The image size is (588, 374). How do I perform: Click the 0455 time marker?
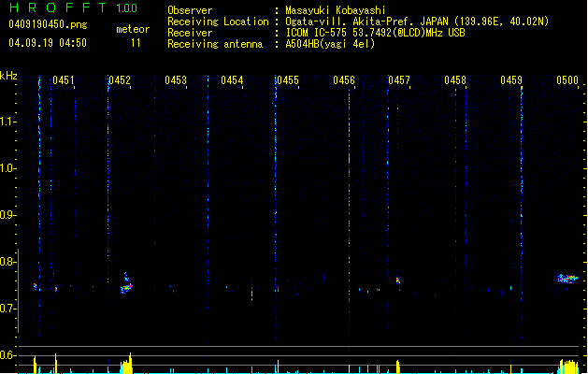click(x=288, y=80)
